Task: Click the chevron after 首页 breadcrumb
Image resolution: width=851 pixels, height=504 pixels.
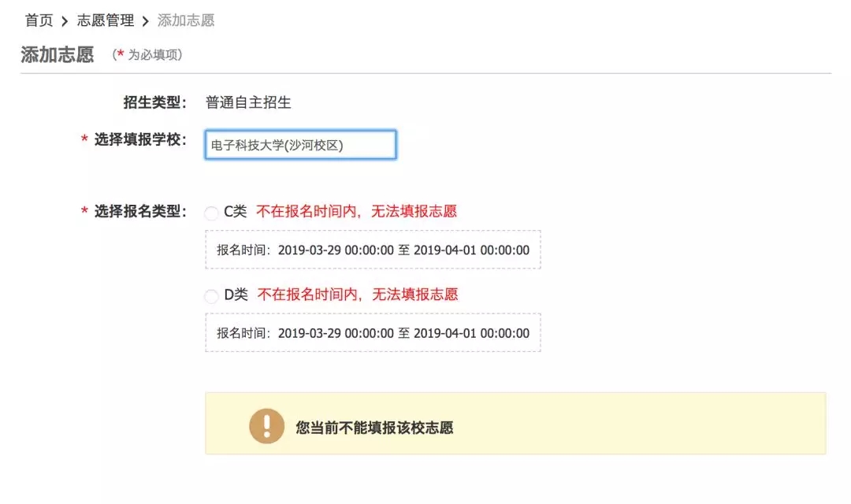Action: point(65,21)
